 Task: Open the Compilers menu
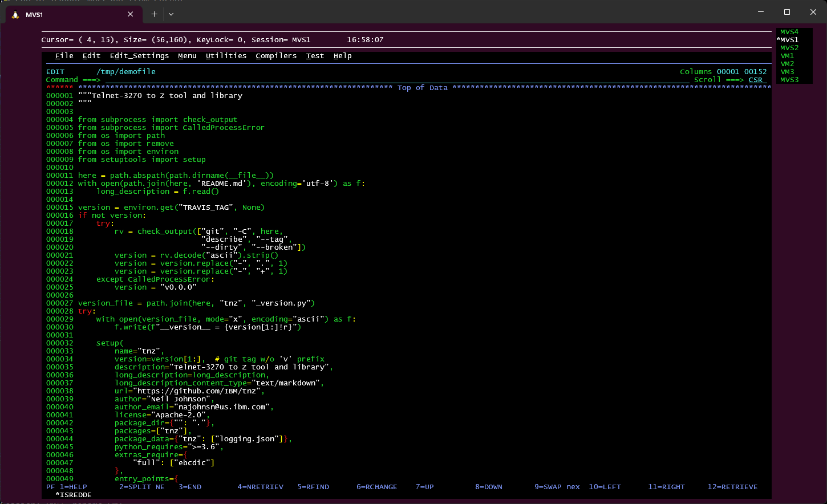point(276,56)
